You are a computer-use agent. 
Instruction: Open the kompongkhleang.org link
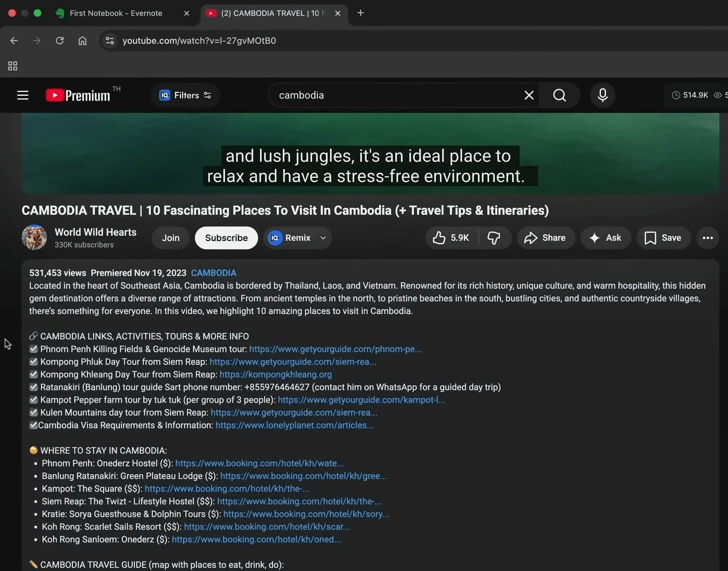(x=276, y=374)
